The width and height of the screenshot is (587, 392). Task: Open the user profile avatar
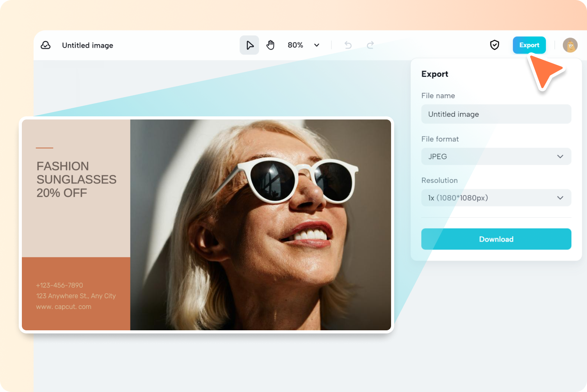point(570,45)
